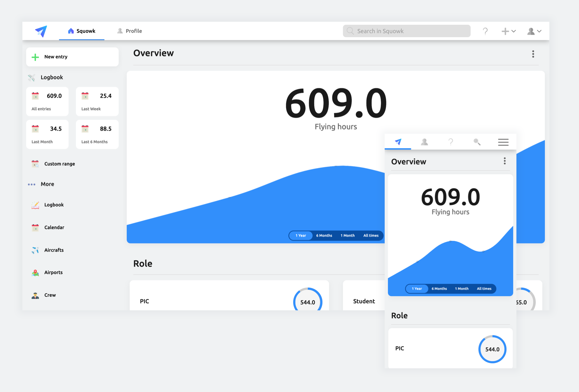This screenshot has height=392, width=579.
Task: Click the help question mark in top bar
Action: pyautogui.click(x=485, y=31)
